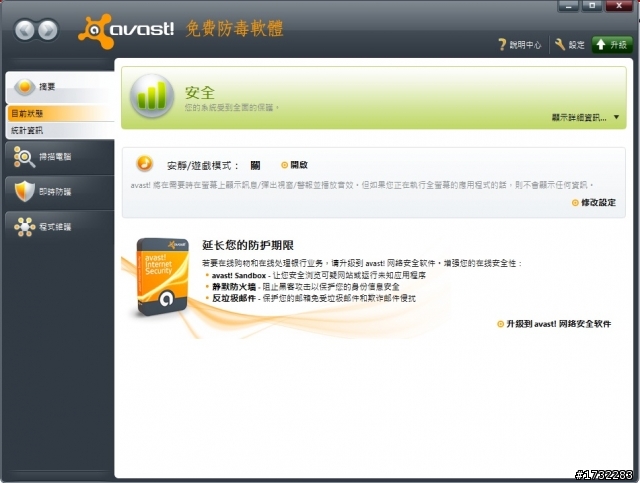Close the avast window
The image size is (640, 483).
619,6
